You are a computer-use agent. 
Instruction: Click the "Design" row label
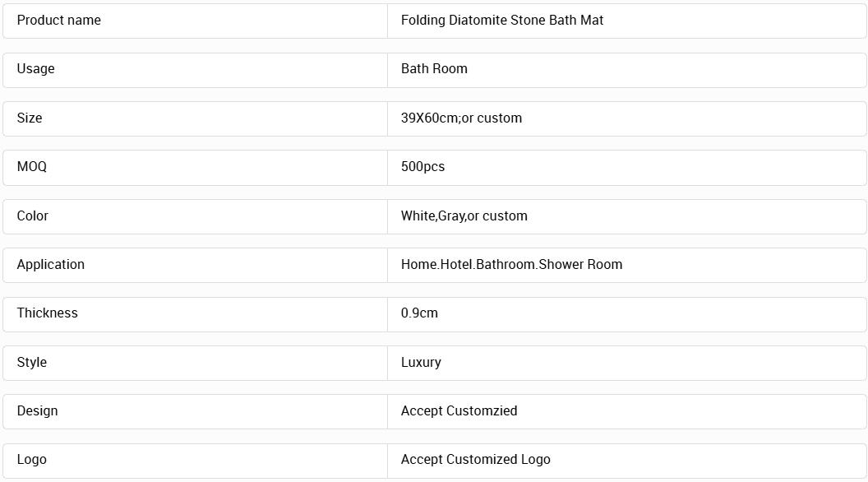pyautogui.click(x=38, y=411)
